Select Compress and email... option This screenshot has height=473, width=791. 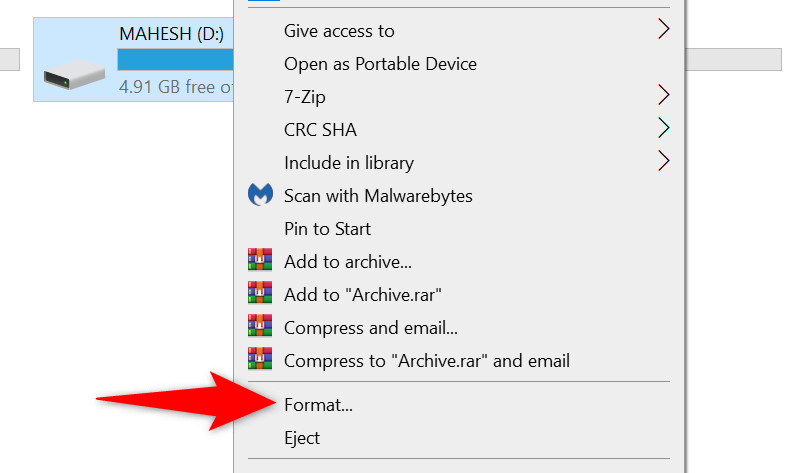coord(370,327)
